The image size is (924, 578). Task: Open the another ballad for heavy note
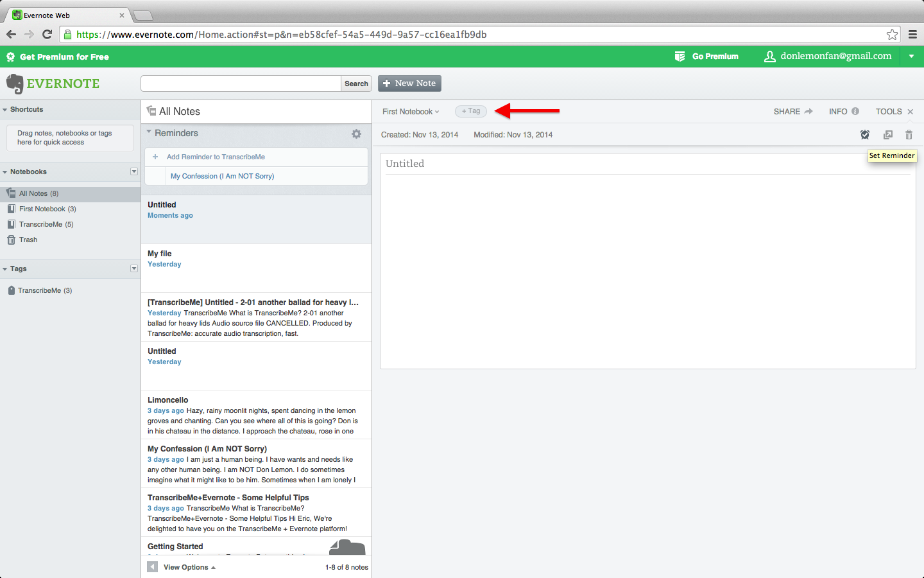[x=256, y=317]
